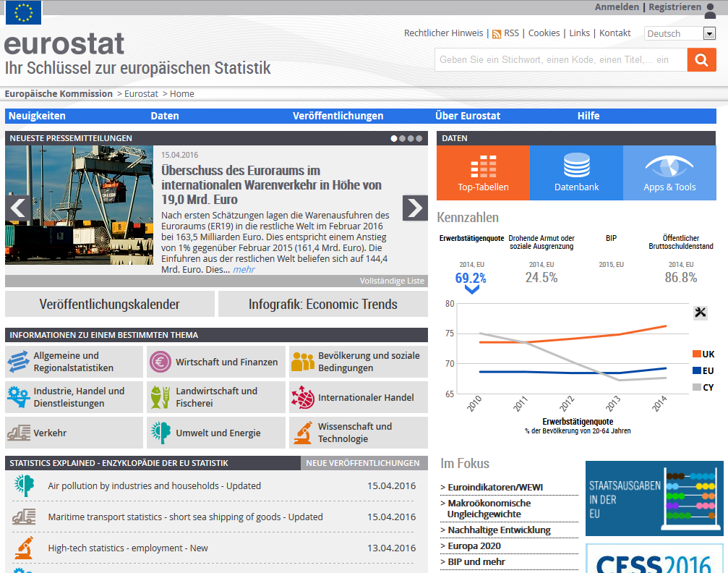Select Öffentlicher Bruttoschuldenstand 86.8% indicator
The image size is (728, 573).
tap(680, 277)
